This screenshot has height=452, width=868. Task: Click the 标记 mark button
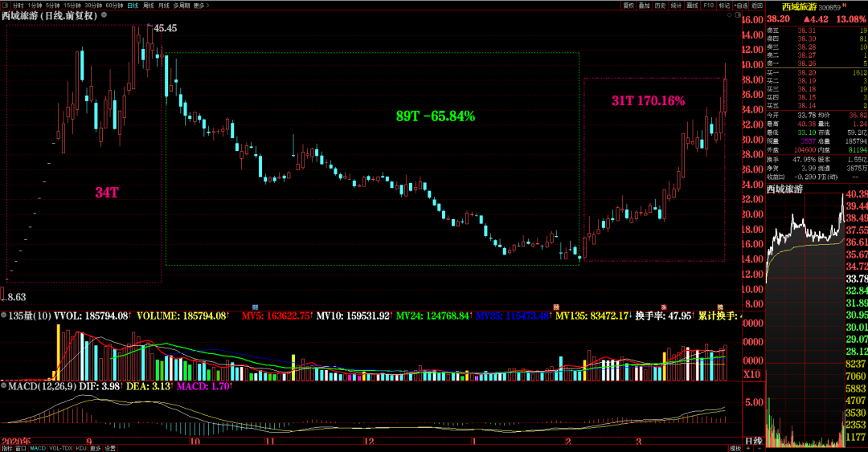724,6
